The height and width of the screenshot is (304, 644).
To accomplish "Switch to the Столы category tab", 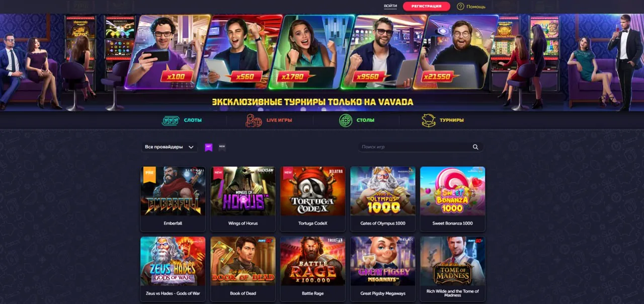I will [x=357, y=120].
